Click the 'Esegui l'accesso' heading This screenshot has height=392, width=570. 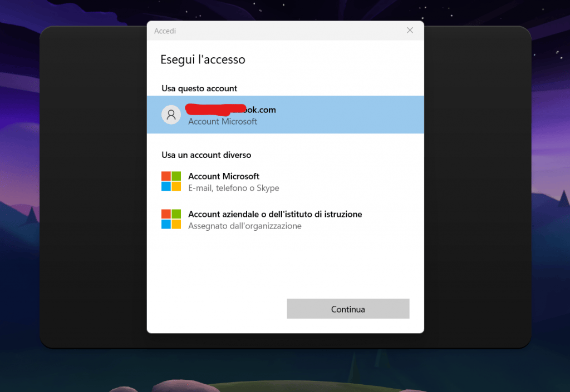tap(203, 59)
